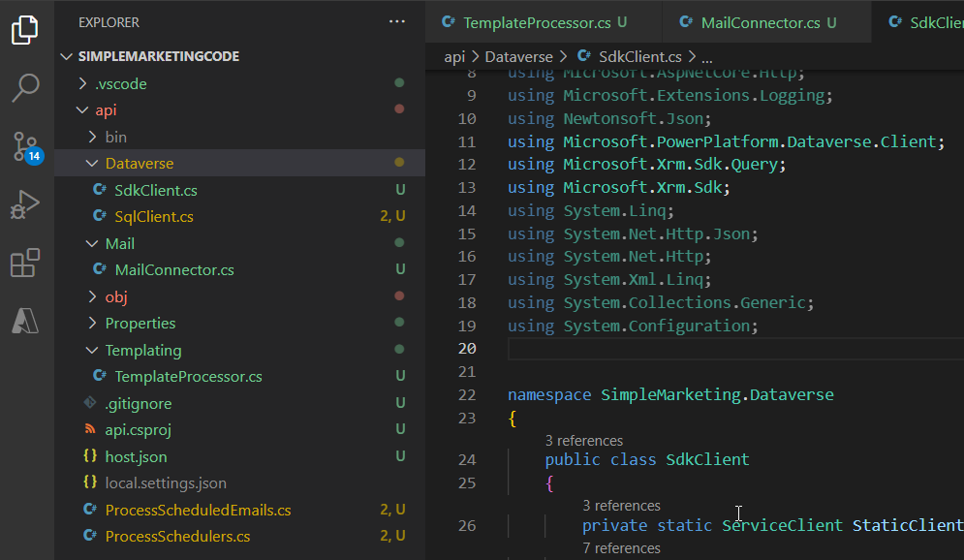Switch to the MailConnector.cs editor tab

point(767,22)
